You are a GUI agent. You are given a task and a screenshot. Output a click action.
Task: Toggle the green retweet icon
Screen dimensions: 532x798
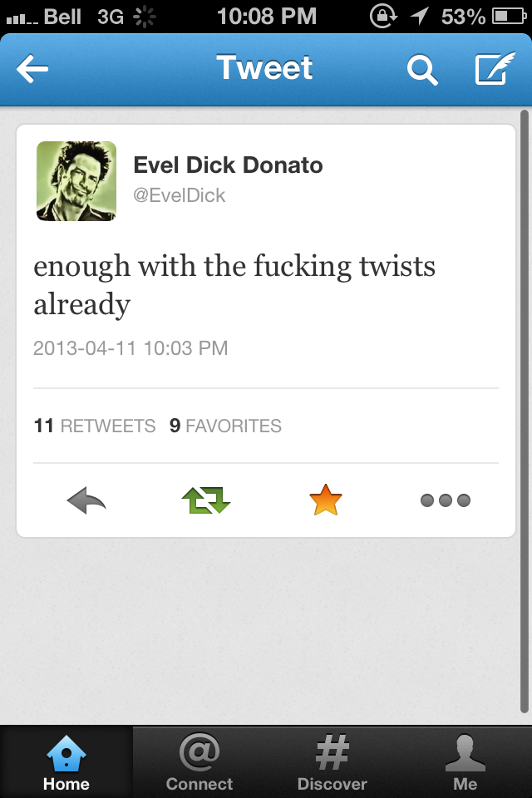coord(206,500)
